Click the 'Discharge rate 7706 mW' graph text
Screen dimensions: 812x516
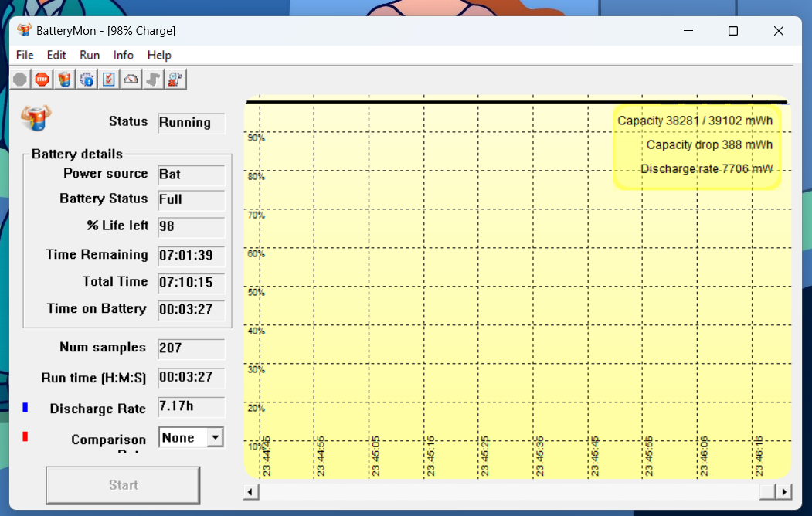click(x=706, y=168)
